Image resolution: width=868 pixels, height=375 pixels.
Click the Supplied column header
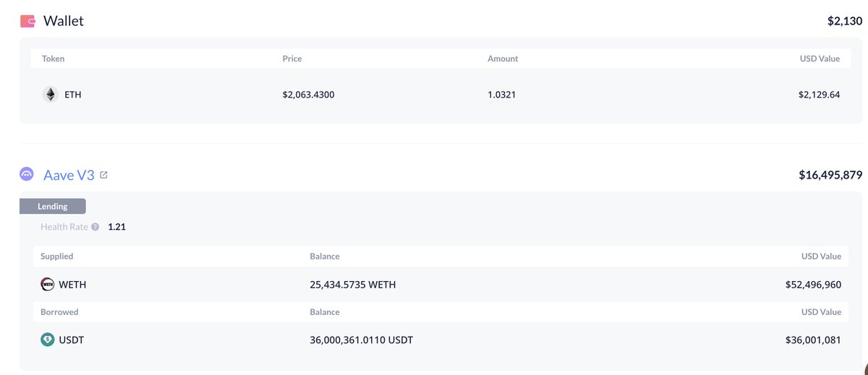coord(56,257)
